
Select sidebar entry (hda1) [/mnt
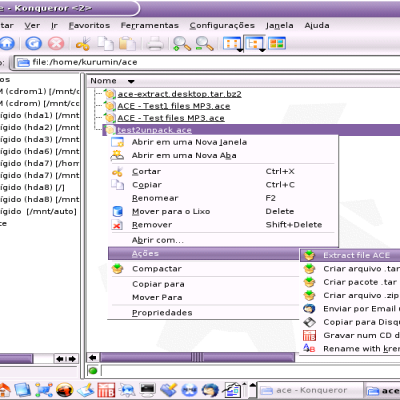(x=39, y=116)
